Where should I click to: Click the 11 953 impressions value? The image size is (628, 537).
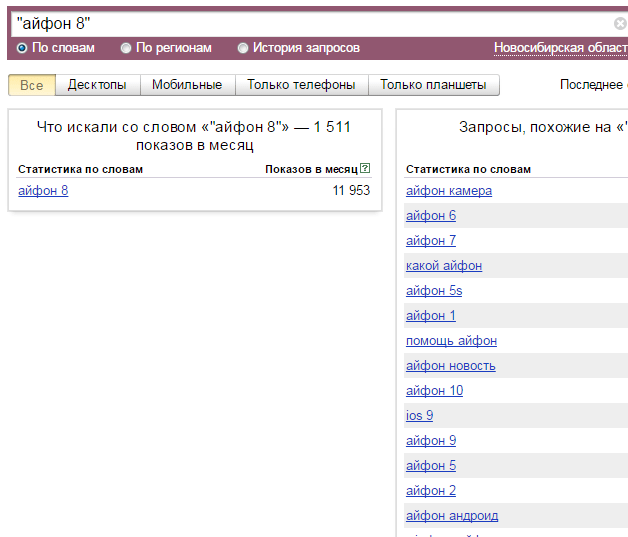coord(351,190)
